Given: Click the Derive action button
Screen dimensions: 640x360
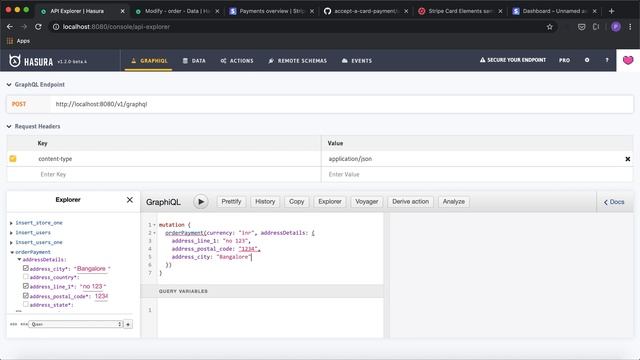Looking at the screenshot, I should click(410, 202).
